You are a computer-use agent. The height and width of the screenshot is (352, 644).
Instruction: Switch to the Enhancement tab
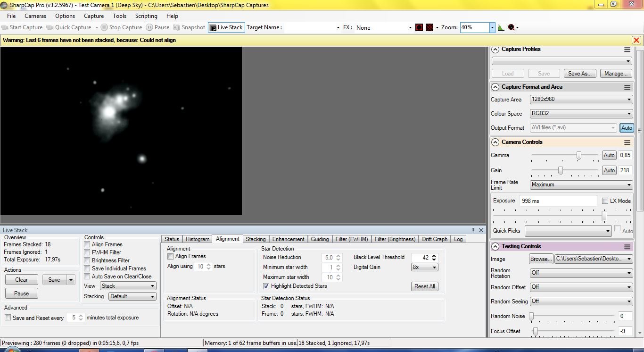[288, 239]
